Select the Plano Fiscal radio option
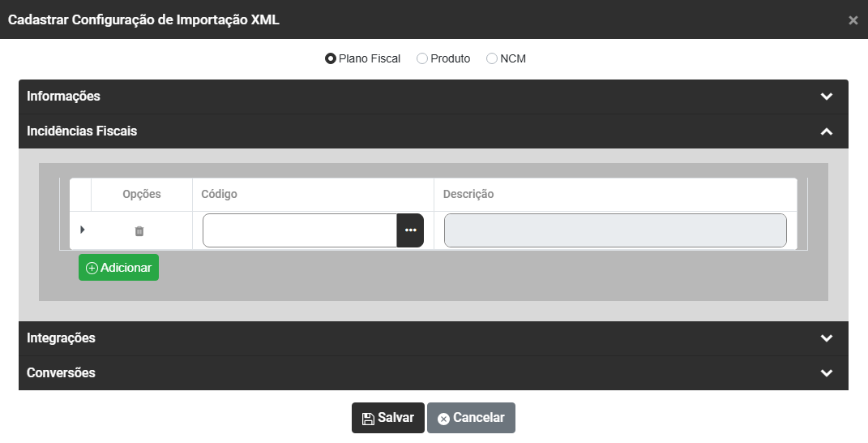This screenshot has width=868, height=443. tap(331, 58)
